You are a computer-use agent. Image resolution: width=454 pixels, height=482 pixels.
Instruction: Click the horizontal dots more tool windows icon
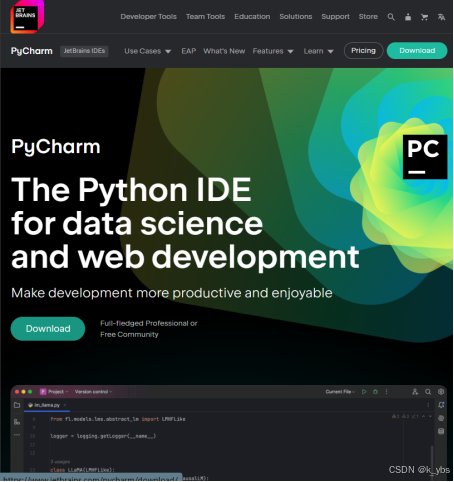pyautogui.click(x=17, y=435)
